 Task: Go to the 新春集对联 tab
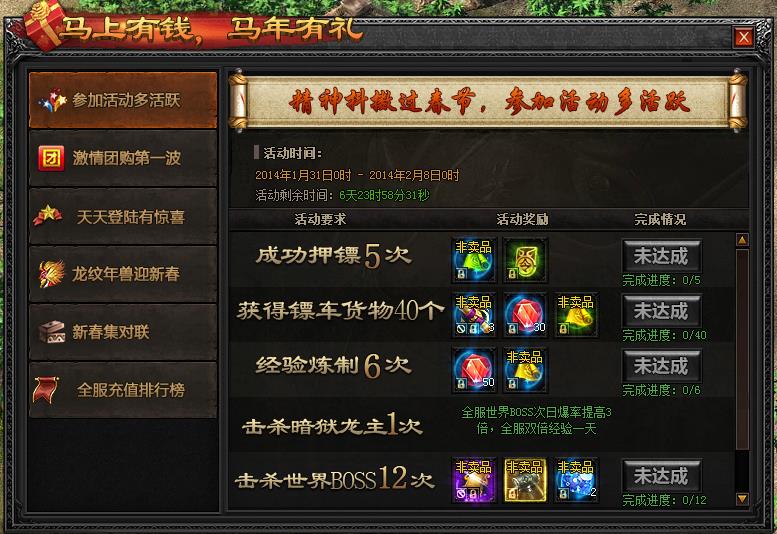pyautogui.click(x=123, y=332)
